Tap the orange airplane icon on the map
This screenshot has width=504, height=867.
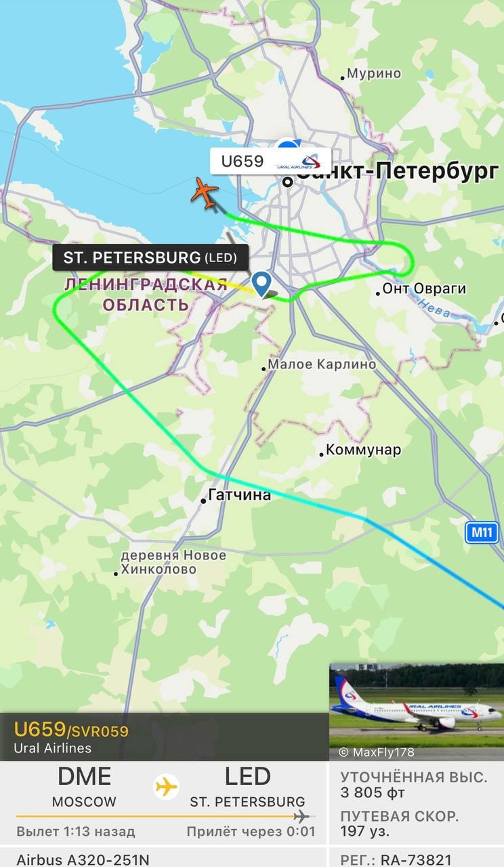204,192
